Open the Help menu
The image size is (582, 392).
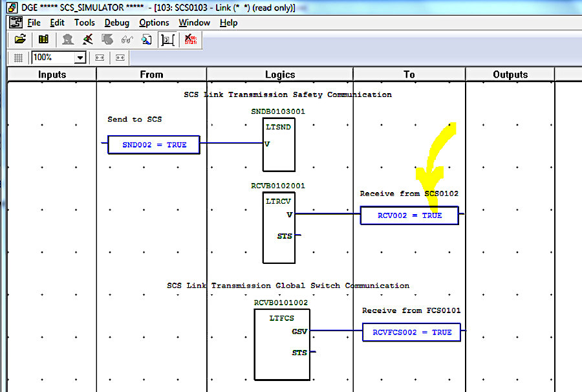(229, 23)
